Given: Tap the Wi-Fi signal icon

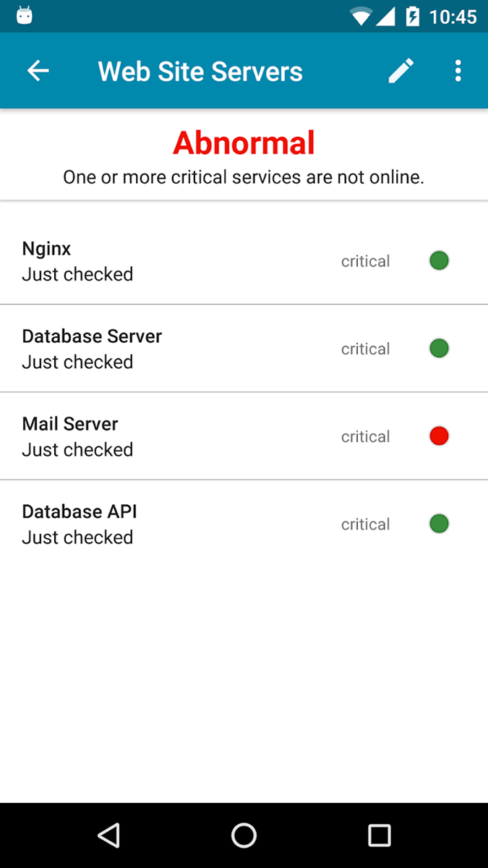Looking at the screenshot, I should pyautogui.click(x=361, y=16).
